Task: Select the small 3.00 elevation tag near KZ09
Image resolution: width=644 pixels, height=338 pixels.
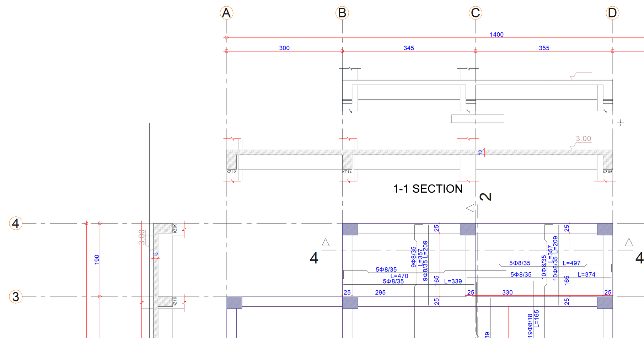Action: [x=142, y=236]
